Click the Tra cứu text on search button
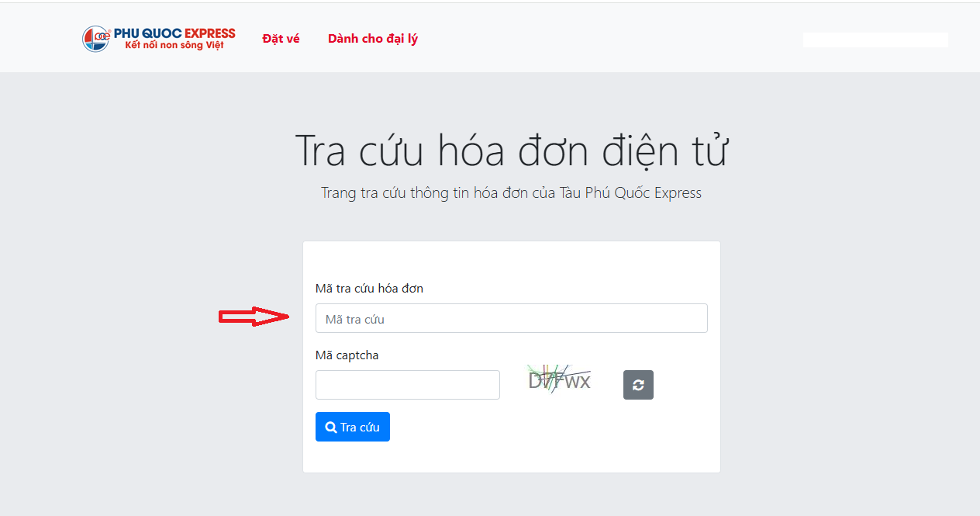The image size is (980, 516). tap(360, 428)
